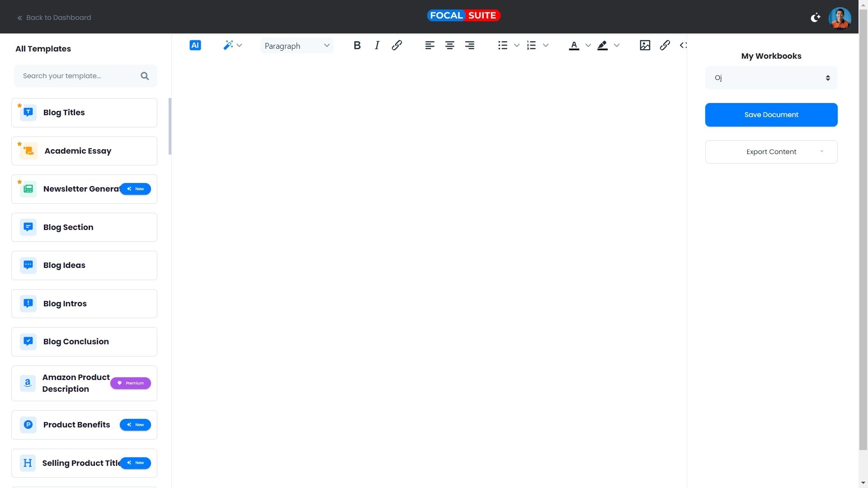The height and width of the screenshot is (488, 868).
Task: Open the magic wand AI tools menu
Action: point(232,45)
